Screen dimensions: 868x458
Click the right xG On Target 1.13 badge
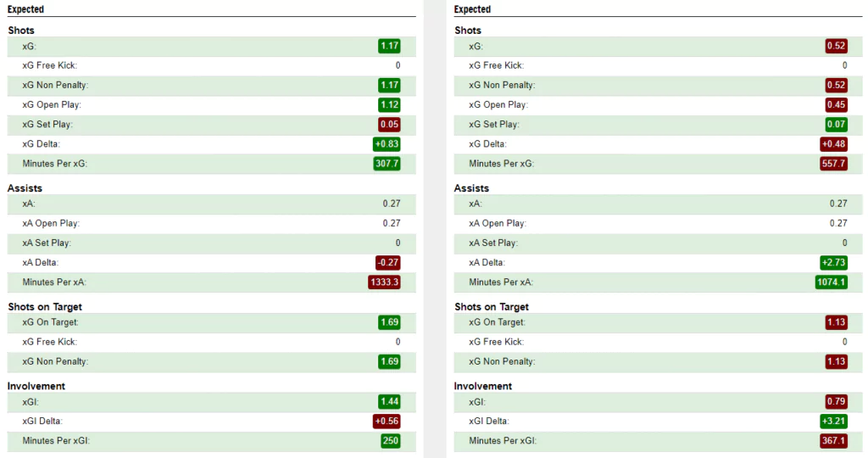coord(836,321)
